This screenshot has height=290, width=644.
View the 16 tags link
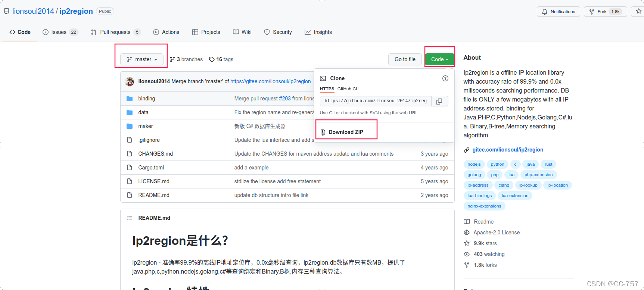coord(221,59)
